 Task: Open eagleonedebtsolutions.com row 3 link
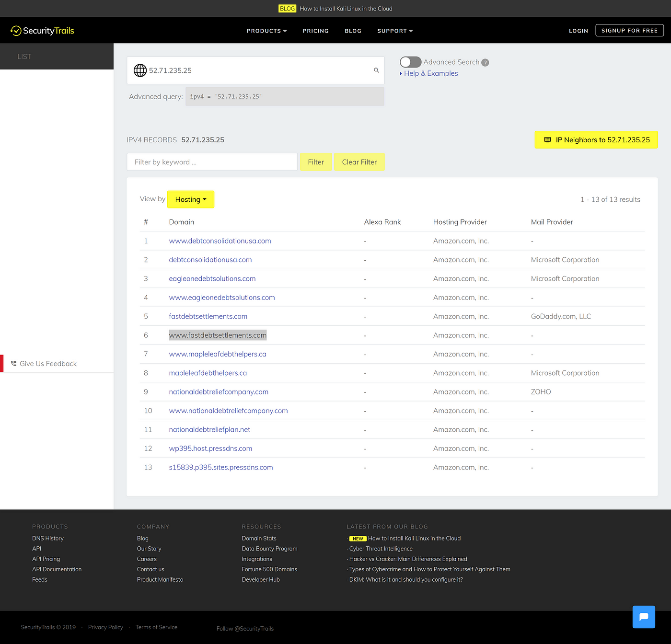[212, 279]
